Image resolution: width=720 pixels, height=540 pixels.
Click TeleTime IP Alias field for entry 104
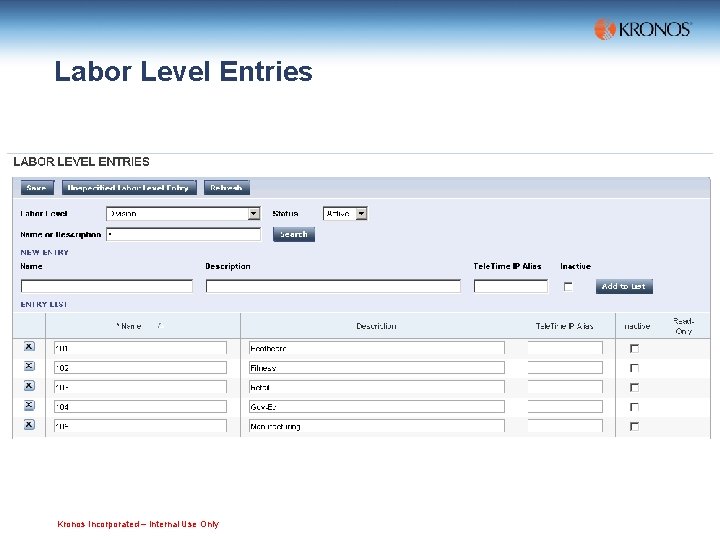click(565, 406)
